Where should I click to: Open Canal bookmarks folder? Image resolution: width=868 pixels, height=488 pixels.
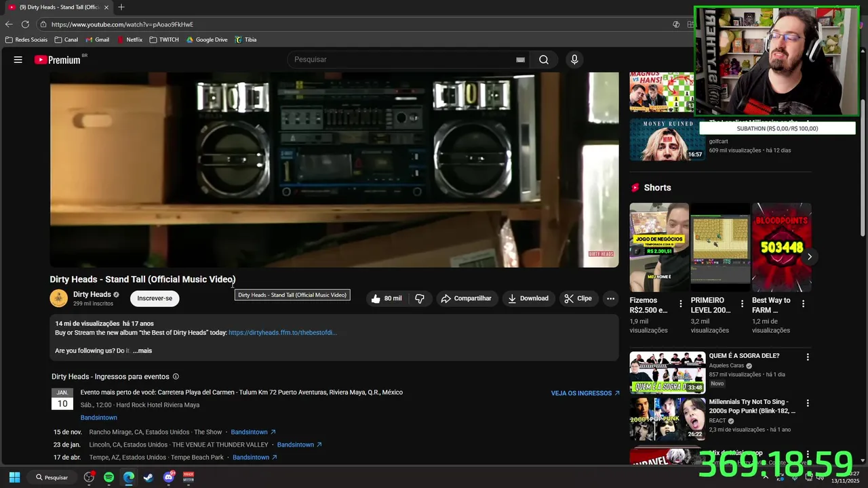tap(66, 40)
